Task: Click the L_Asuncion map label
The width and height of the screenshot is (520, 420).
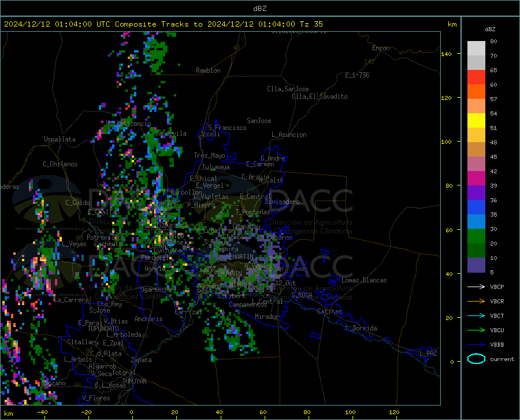Action: click(289, 135)
